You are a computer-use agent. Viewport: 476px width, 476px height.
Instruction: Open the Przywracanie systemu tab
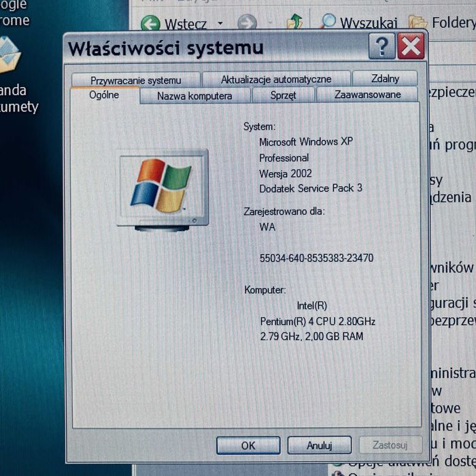[136, 80]
